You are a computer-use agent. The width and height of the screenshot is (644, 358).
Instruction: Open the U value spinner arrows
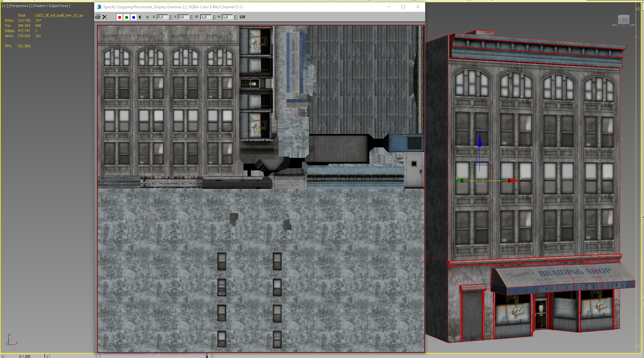170,17
